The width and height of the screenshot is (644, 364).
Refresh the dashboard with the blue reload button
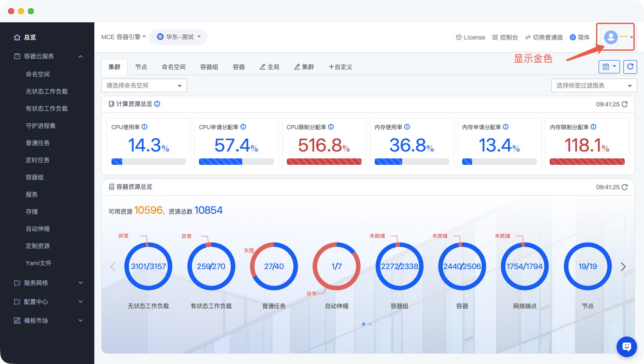pos(630,67)
